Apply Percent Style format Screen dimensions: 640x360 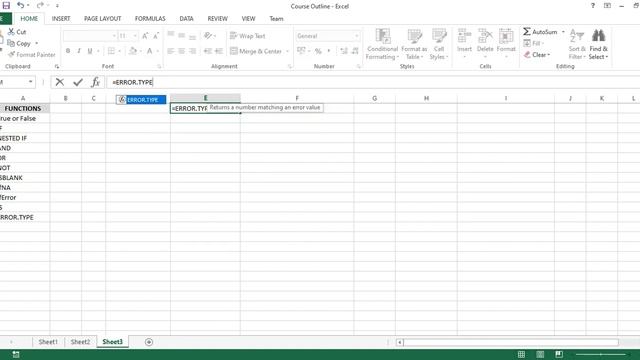coord(318,51)
